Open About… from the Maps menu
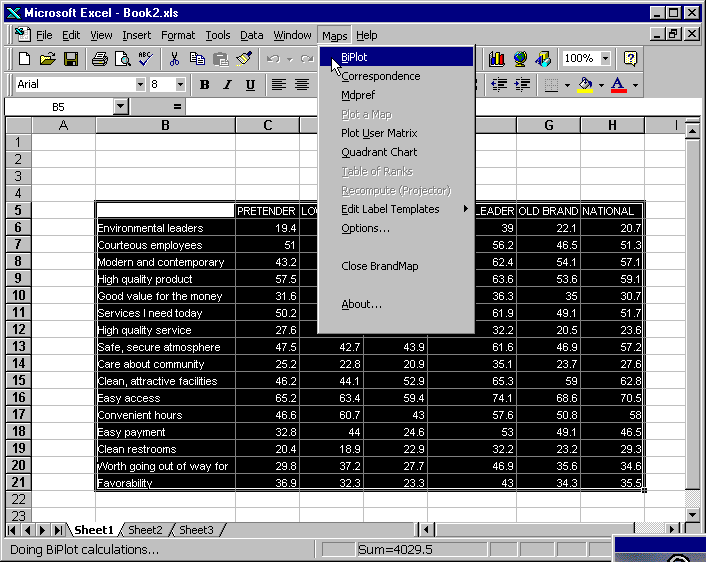Screen dimensions: 706x562 coord(396,304)
